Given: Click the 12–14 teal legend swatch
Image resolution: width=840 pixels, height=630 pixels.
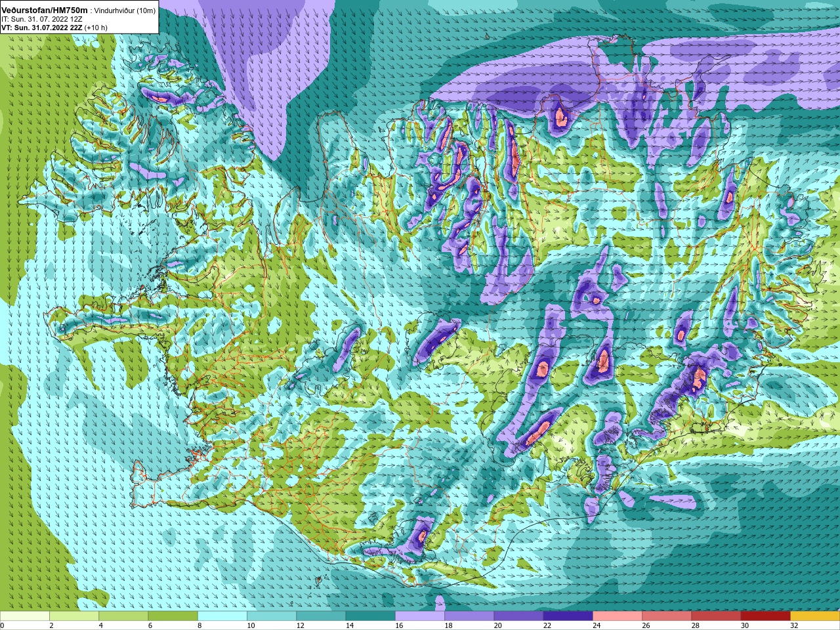Looking at the screenshot, I should point(321,616).
